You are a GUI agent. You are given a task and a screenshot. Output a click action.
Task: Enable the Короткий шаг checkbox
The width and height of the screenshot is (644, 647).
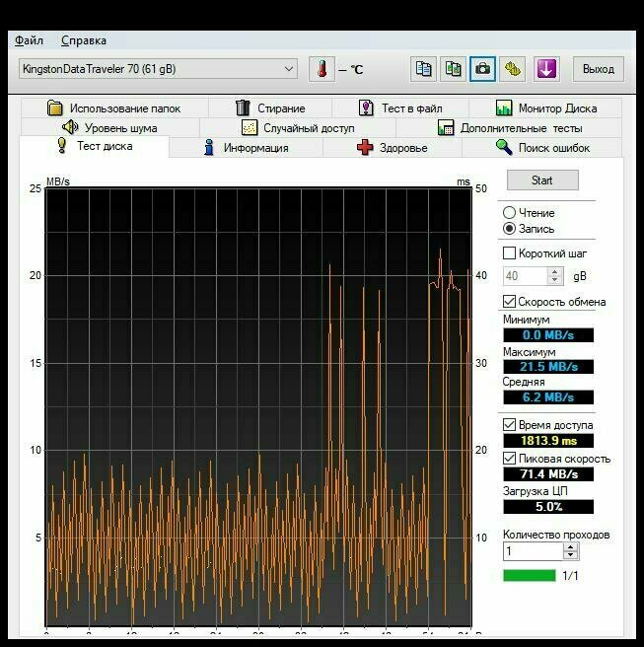[509, 252]
